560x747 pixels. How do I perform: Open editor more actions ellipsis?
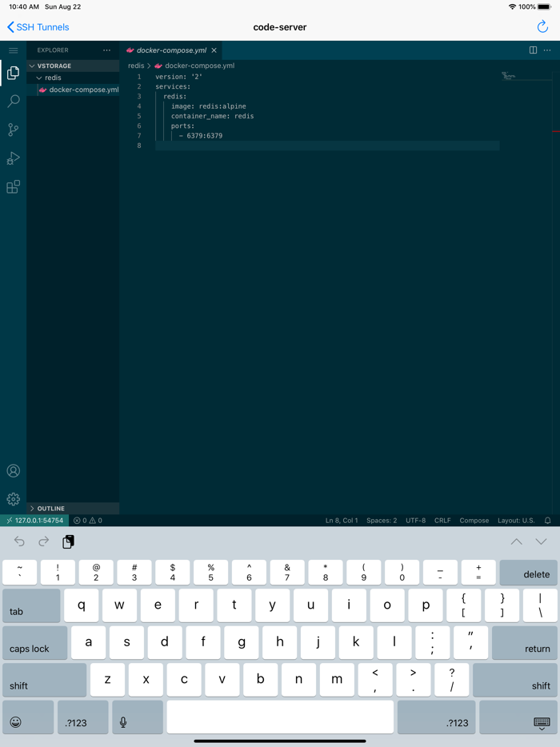click(x=547, y=50)
